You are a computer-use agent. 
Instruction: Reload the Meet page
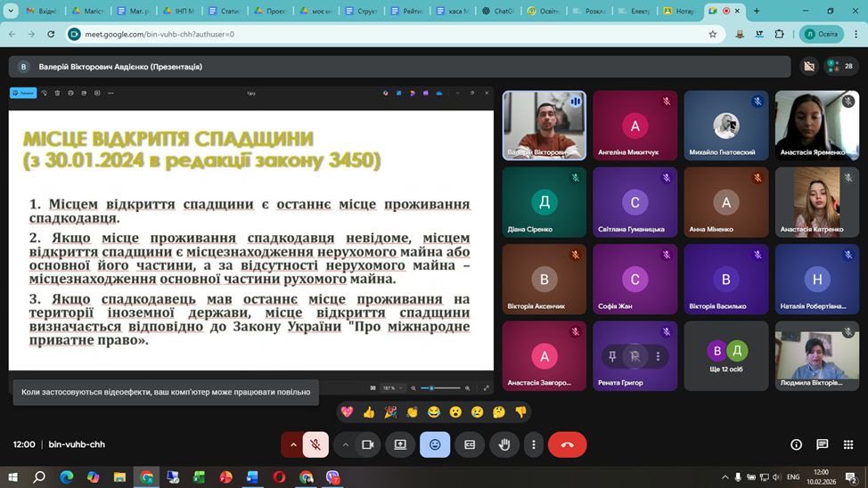pos(51,35)
